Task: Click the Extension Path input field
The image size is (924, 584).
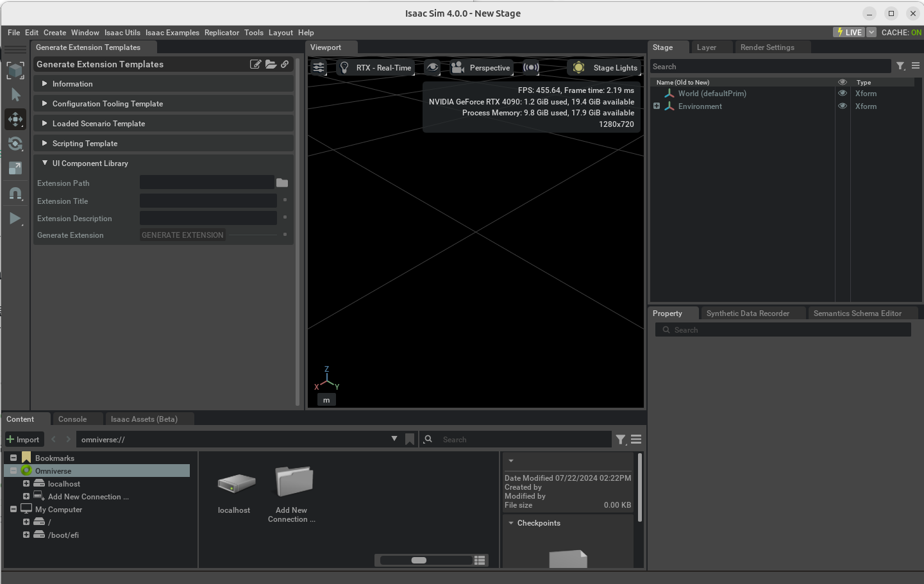Action: (x=206, y=183)
